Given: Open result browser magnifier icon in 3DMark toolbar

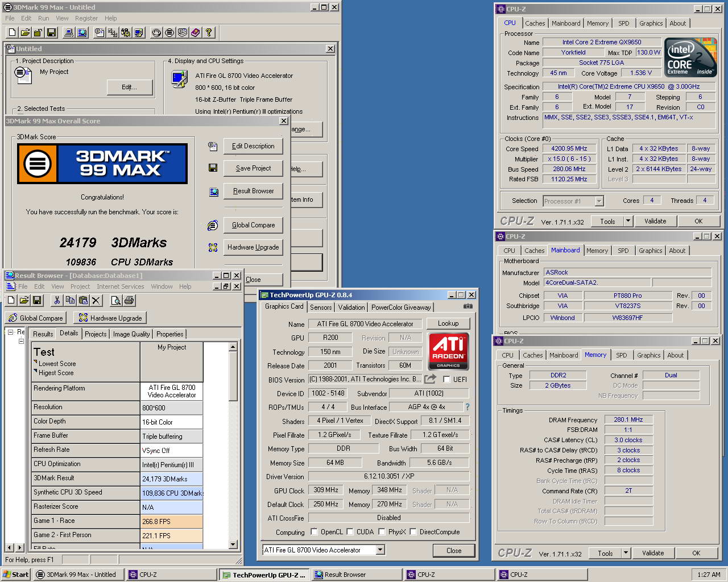Looking at the screenshot, I should (82, 33).
